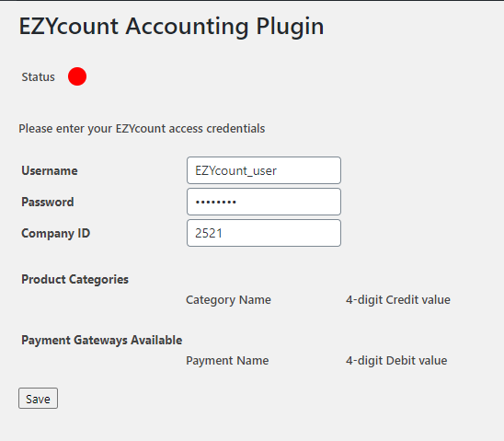Viewport: 504px width, 441px height.
Task: Click the 4-digit Credit value header
Action: (x=398, y=300)
